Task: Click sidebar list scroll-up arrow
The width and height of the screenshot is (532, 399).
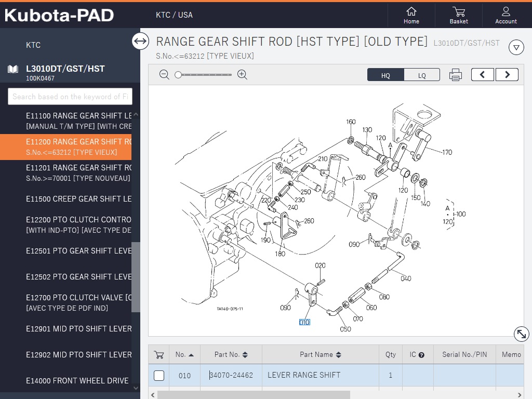Action: [x=136, y=115]
